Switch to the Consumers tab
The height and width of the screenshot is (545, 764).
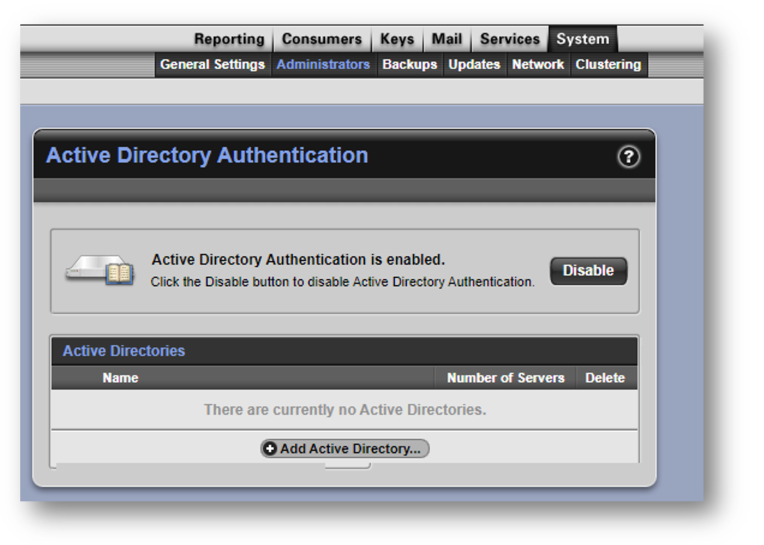coord(322,39)
